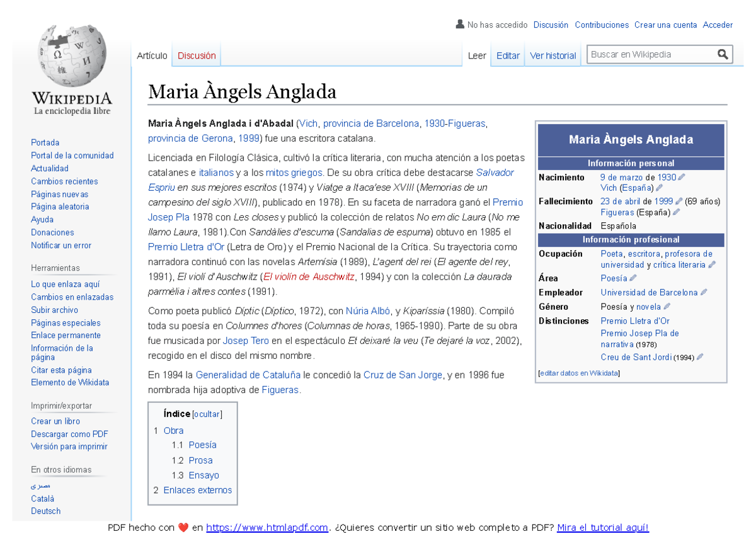Open Páginas nuevas in the sidebar
The image size is (756, 534).
tap(60, 195)
